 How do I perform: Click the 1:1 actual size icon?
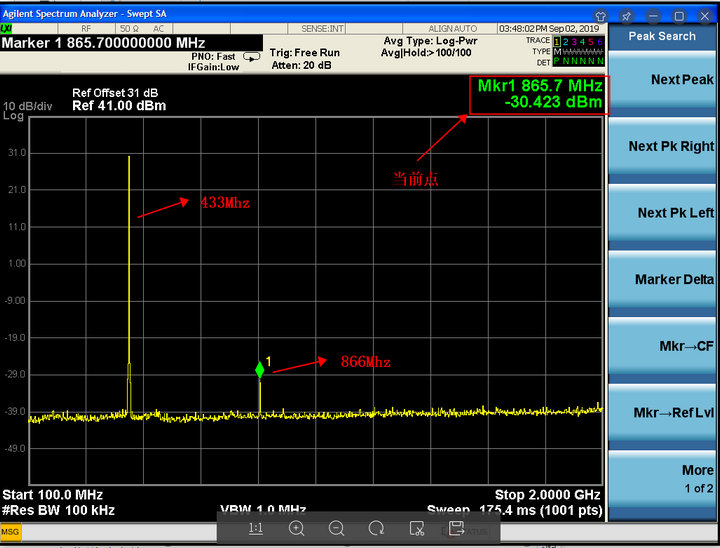[256, 528]
